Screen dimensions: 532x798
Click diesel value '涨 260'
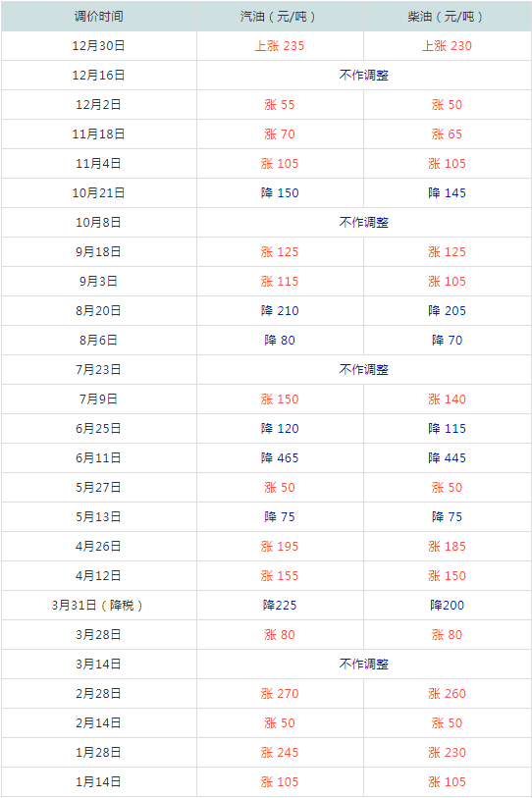tap(447, 694)
